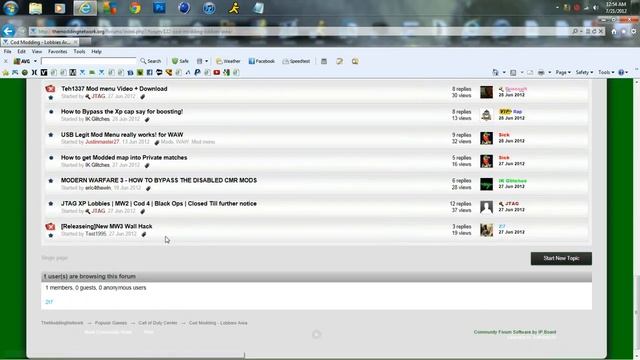
Task: Click the taskbar clock showing 12:54 AM
Action: coord(616,7)
